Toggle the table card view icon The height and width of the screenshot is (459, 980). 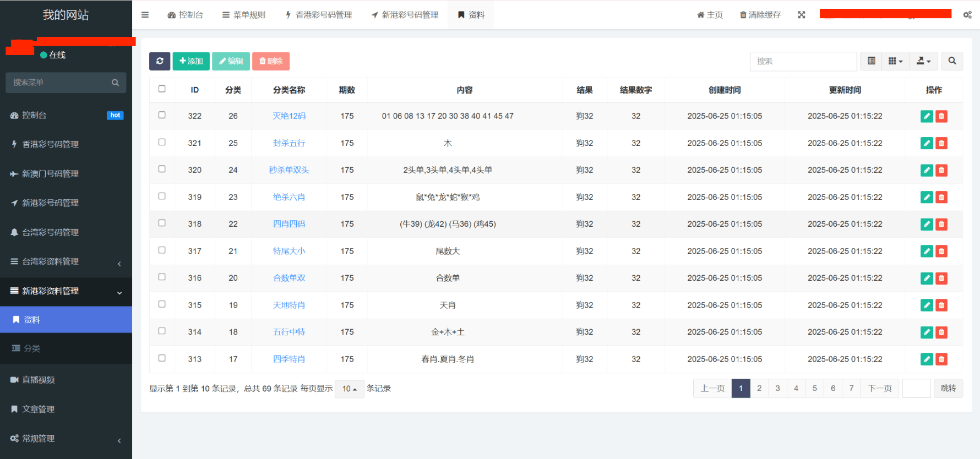[871, 61]
